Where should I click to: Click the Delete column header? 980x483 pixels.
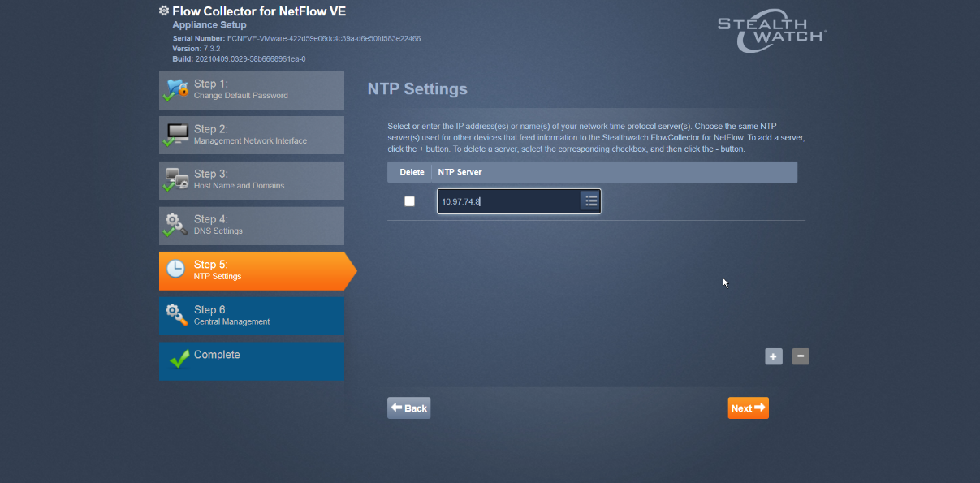tap(412, 172)
